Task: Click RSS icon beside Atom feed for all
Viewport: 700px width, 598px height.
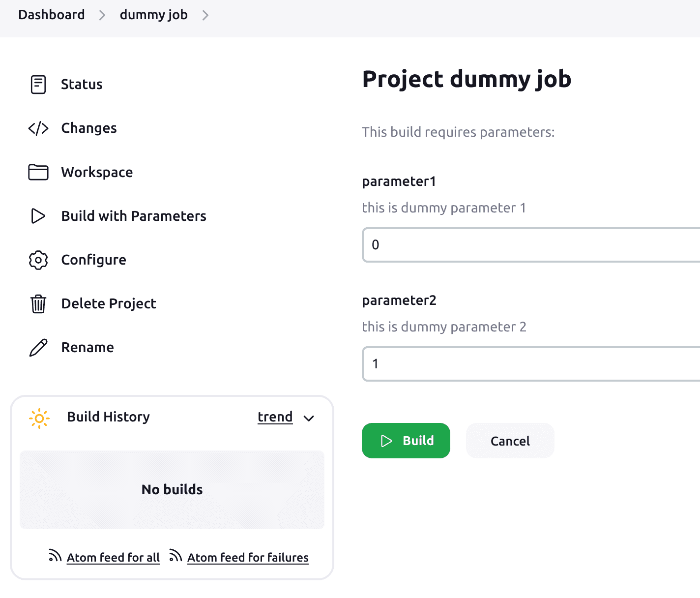Action: pyautogui.click(x=55, y=556)
